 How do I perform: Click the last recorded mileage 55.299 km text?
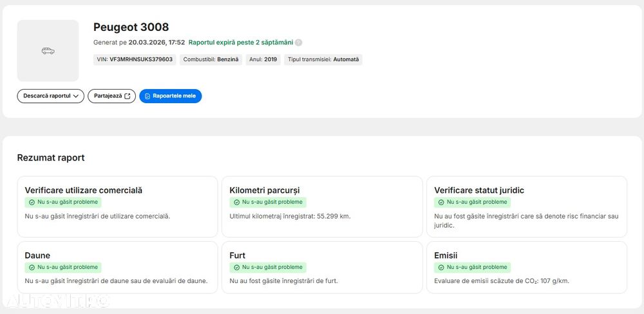point(290,216)
